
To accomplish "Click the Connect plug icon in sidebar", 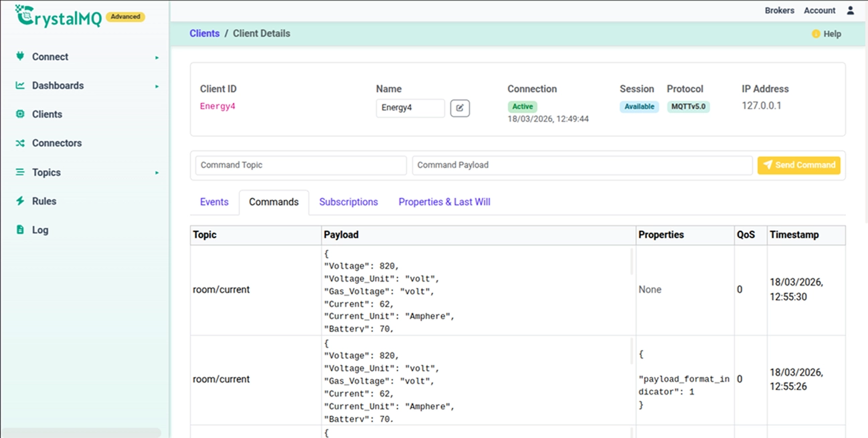I will 20,56.
